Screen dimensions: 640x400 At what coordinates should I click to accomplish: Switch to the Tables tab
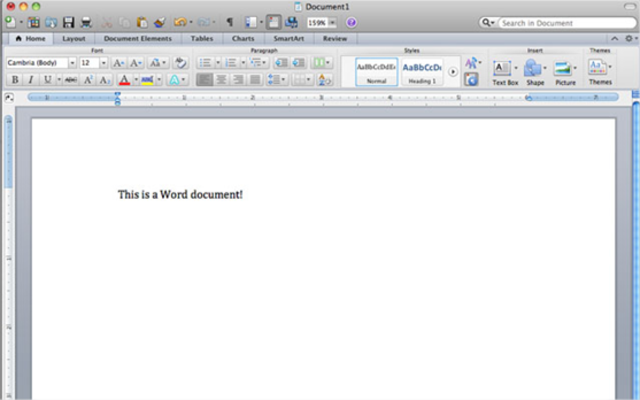[202, 38]
